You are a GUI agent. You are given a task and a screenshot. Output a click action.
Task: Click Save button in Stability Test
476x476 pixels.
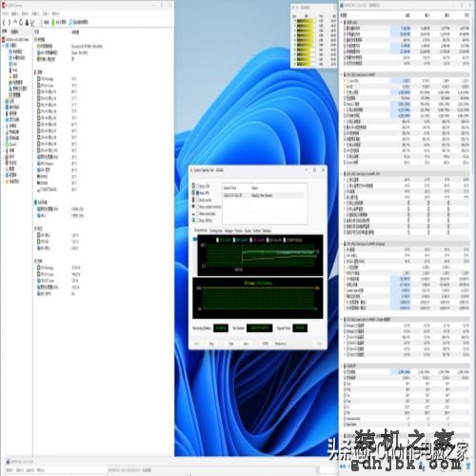tap(247, 344)
